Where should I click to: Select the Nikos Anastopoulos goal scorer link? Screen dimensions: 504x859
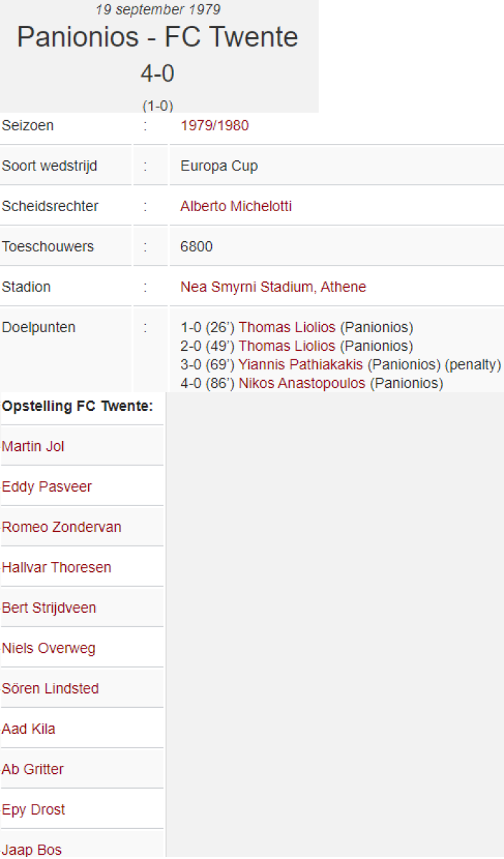[301, 384]
